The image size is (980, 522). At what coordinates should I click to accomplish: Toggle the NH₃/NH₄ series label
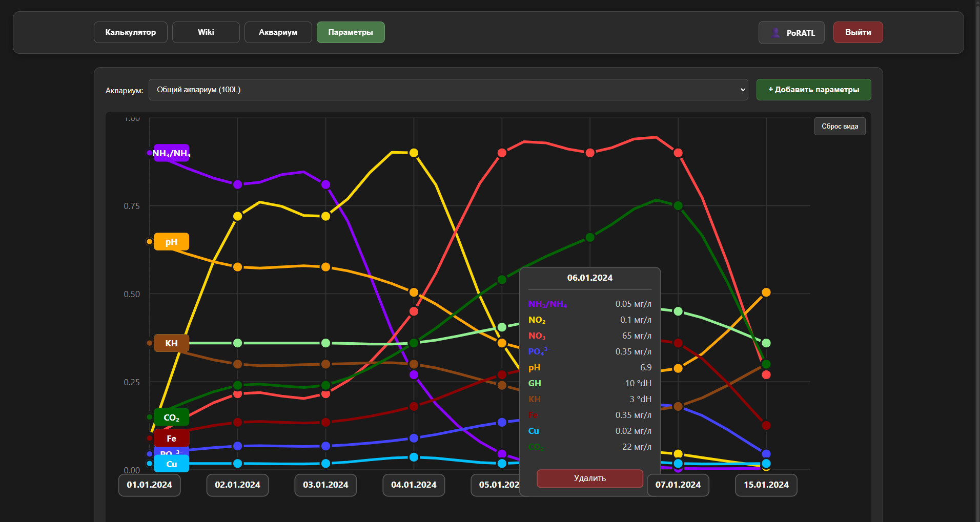[172, 153]
